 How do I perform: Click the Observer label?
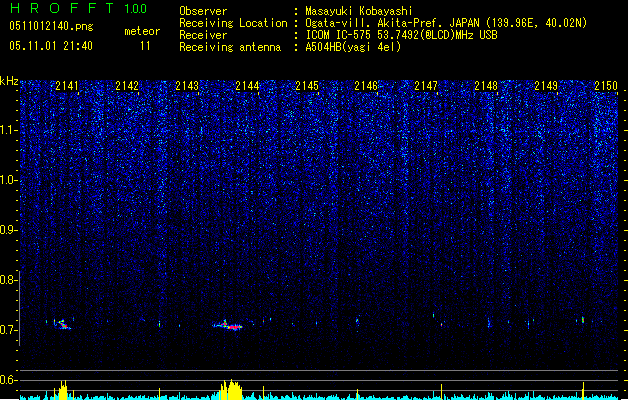click(x=203, y=11)
